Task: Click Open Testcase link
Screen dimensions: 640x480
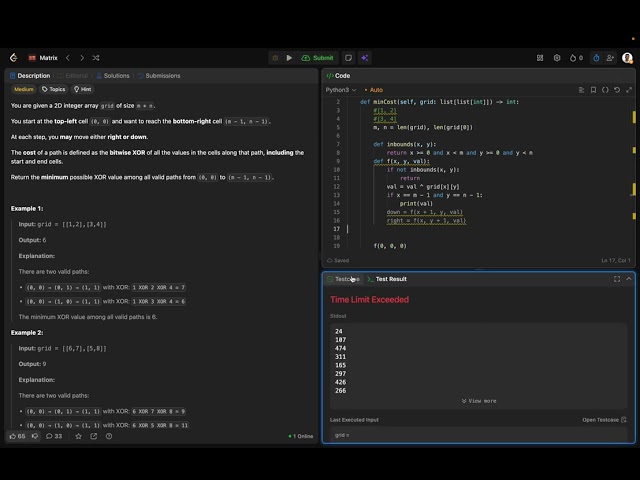Action: pyautogui.click(x=604, y=420)
